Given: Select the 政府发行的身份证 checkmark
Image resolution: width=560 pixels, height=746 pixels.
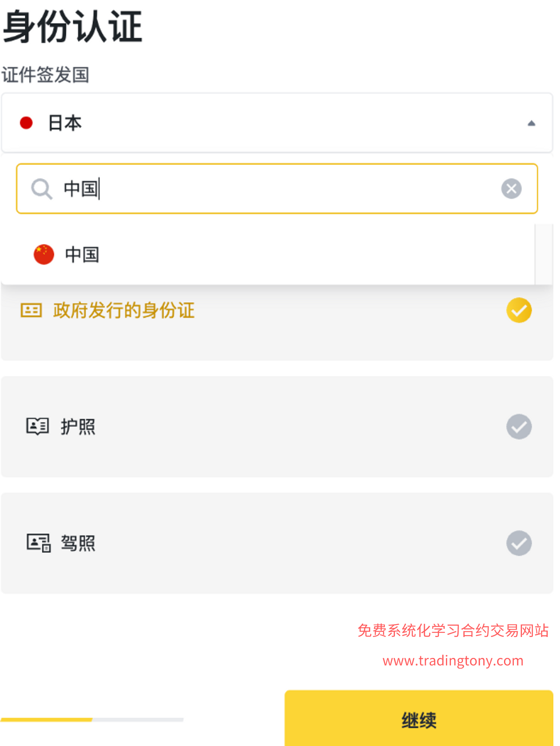Looking at the screenshot, I should [519, 310].
